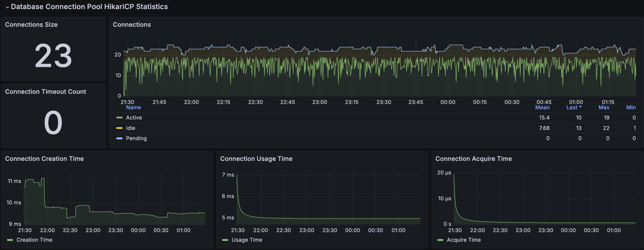The height and width of the screenshot is (250, 644).
Task: Toggle the Usage Time legend label
Action: click(x=247, y=240)
